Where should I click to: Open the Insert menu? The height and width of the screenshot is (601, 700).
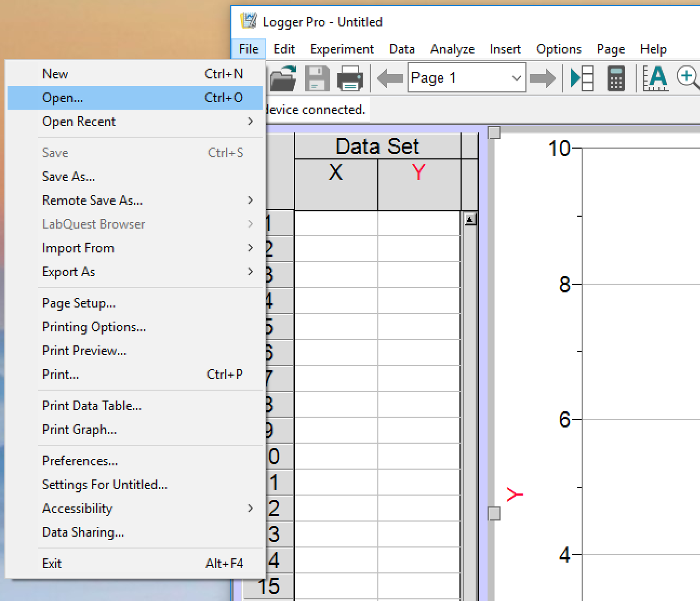tap(505, 49)
